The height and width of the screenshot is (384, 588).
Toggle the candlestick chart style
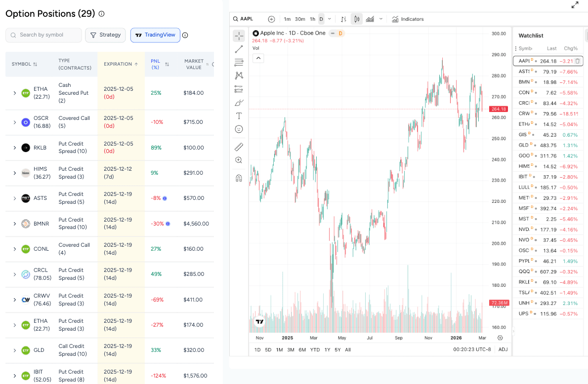coord(356,19)
